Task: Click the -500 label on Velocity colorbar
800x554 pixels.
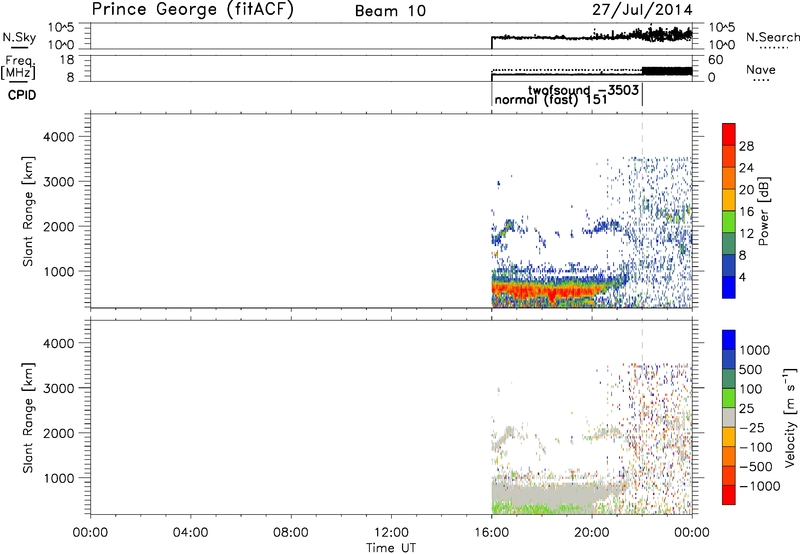Action: point(755,467)
